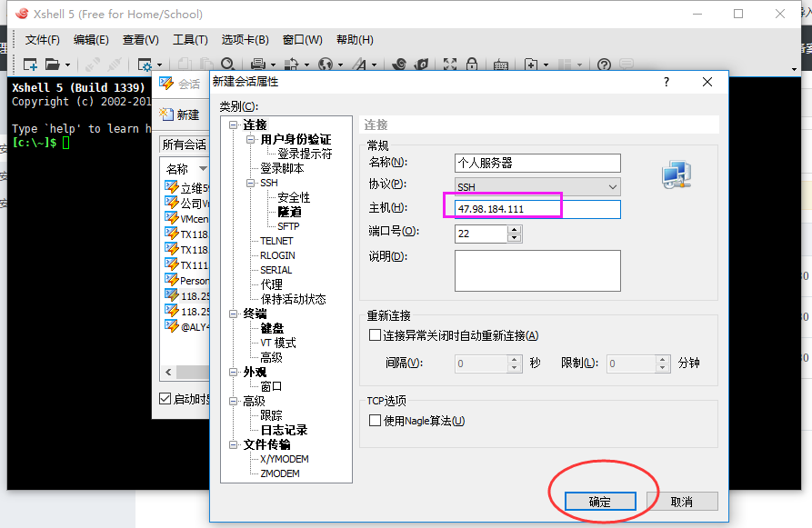
Task: Collapse the 用户身份验证 tree node
Action: pos(251,139)
